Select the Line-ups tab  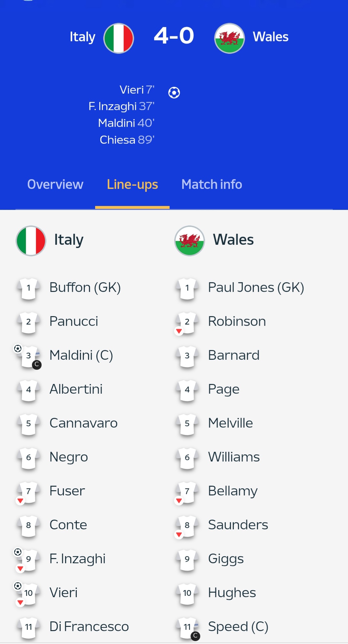[132, 184]
